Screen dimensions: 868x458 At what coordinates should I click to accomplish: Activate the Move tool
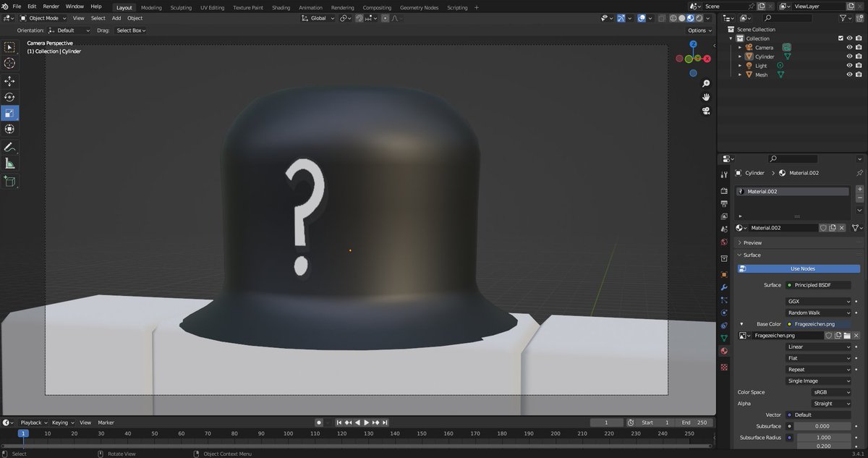10,81
